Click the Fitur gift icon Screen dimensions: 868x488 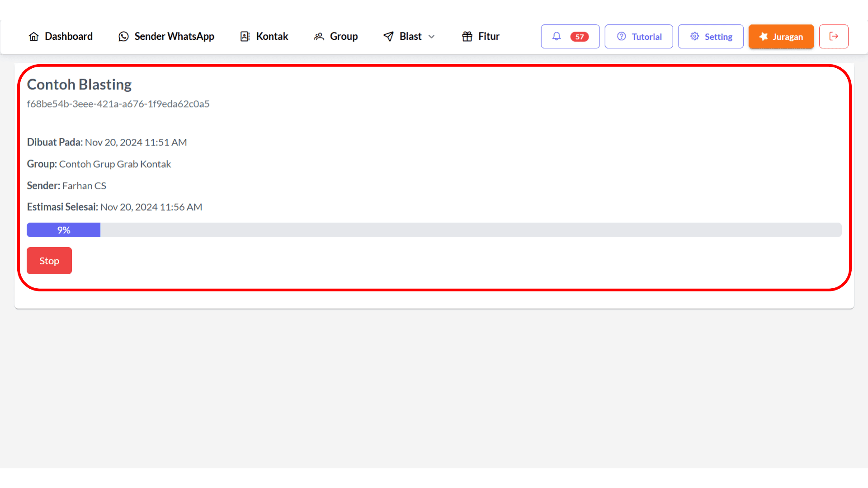pos(467,36)
